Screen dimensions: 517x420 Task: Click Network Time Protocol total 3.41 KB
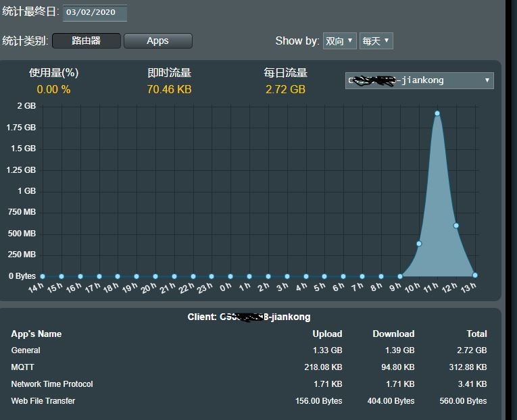tap(472, 384)
